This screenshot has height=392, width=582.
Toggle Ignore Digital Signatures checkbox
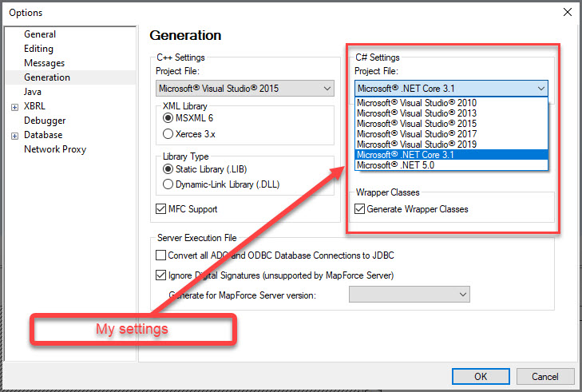(x=160, y=275)
